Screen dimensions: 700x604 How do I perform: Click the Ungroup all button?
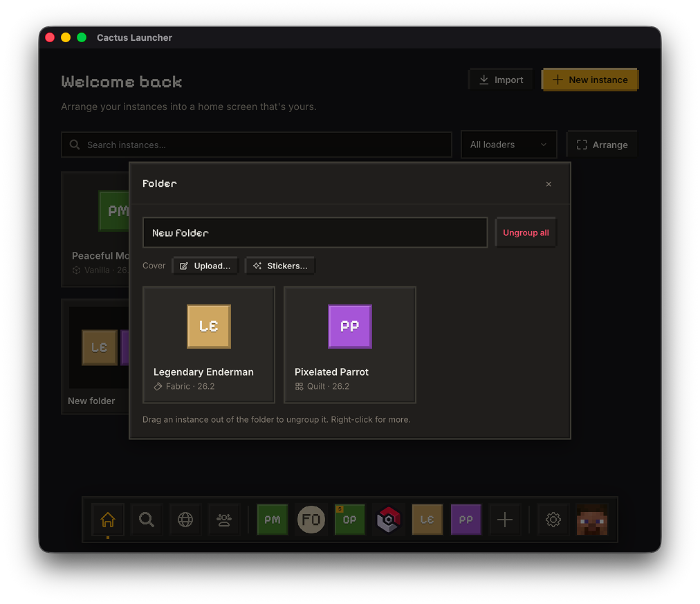526,232
